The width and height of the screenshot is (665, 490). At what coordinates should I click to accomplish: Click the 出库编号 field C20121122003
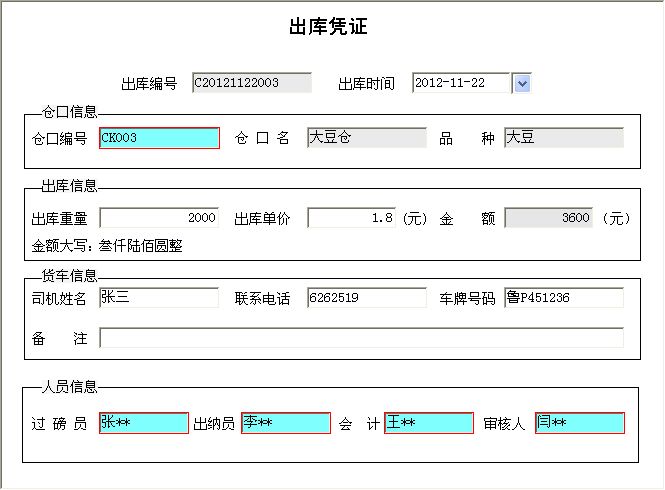(251, 83)
